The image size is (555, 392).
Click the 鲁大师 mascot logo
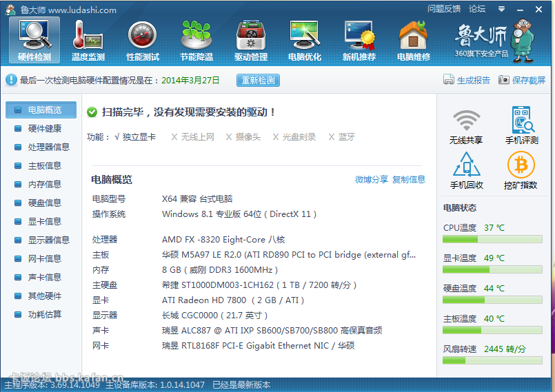(x=523, y=41)
